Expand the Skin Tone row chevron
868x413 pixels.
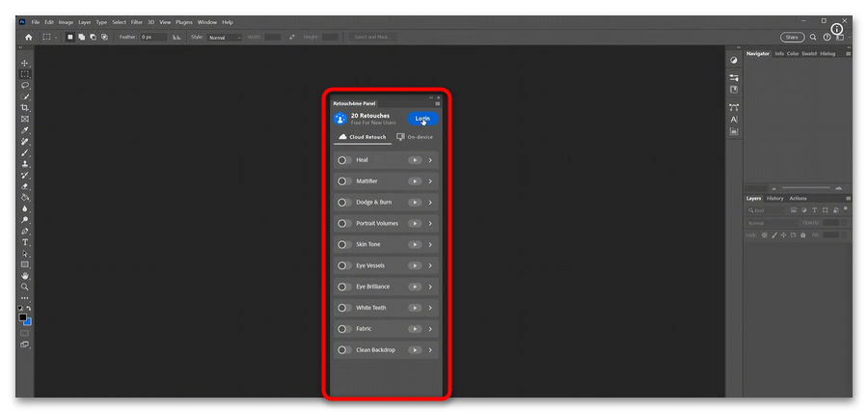coord(430,244)
